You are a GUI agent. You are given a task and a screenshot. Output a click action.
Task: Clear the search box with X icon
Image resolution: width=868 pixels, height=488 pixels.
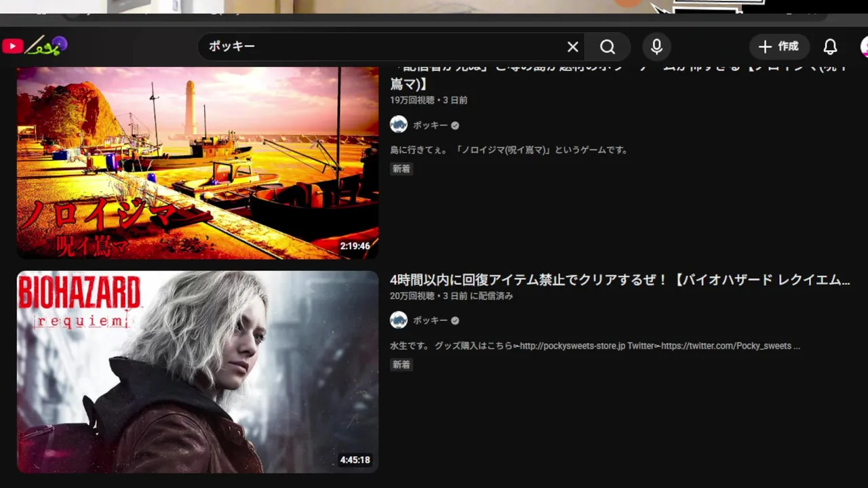coord(573,47)
